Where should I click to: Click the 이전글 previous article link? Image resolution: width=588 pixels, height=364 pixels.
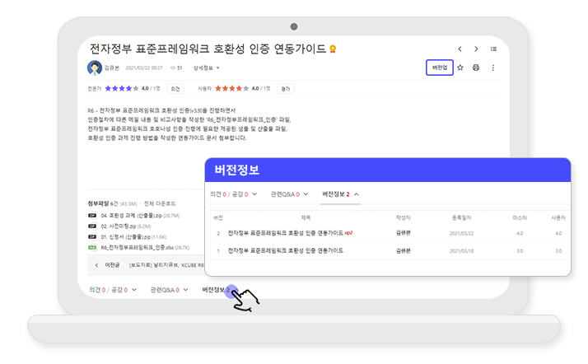tap(112, 265)
